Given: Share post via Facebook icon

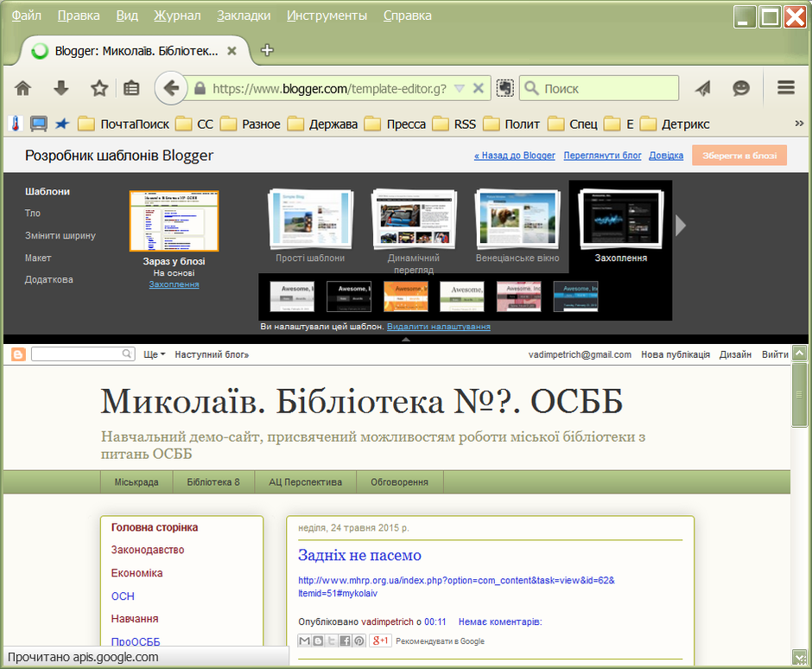Looking at the screenshot, I should [x=345, y=641].
